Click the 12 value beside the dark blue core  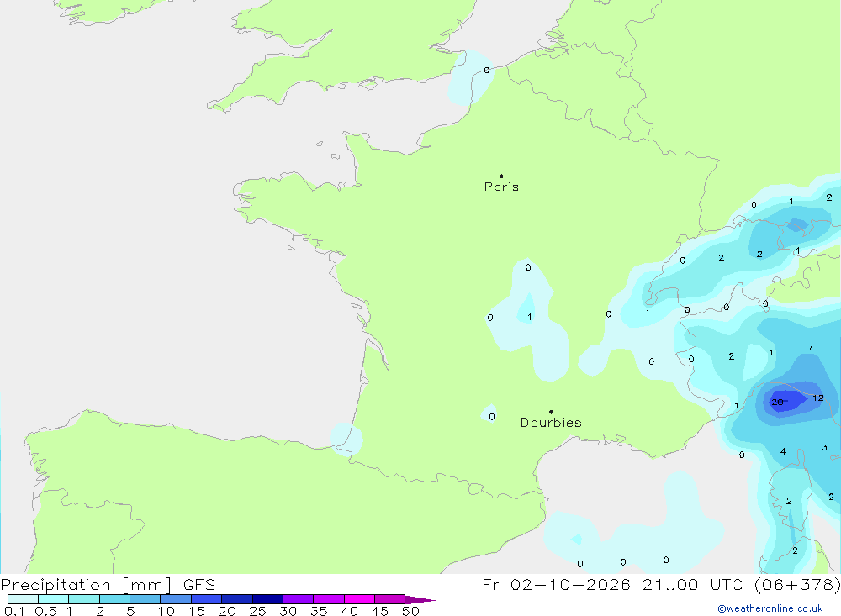coord(818,398)
